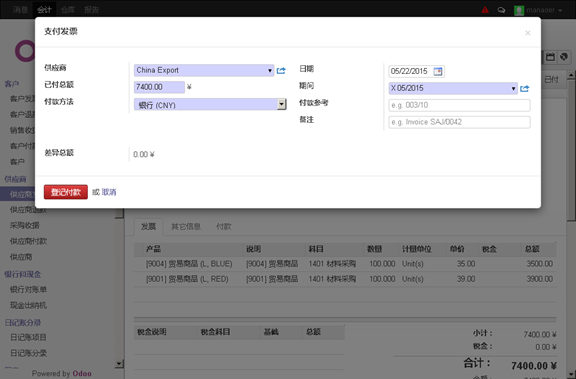Click the 35.00 unit price cell
The height and width of the screenshot is (379, 576).
click(466, 264)
